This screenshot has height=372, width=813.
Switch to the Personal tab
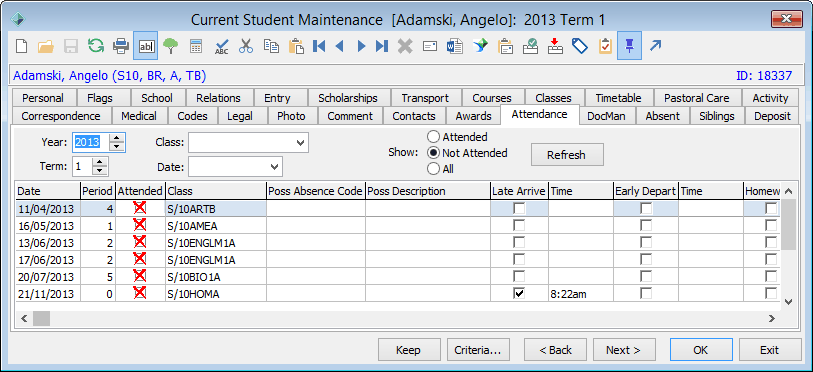point(43,98)
